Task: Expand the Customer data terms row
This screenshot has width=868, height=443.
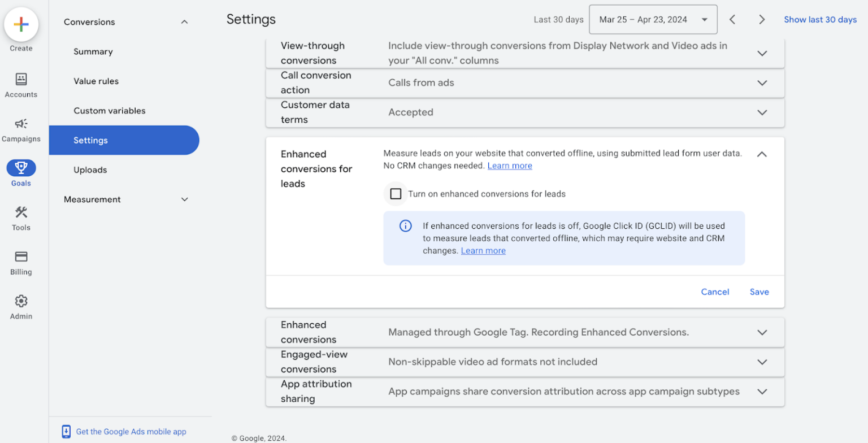Action: tap(762, 112)
